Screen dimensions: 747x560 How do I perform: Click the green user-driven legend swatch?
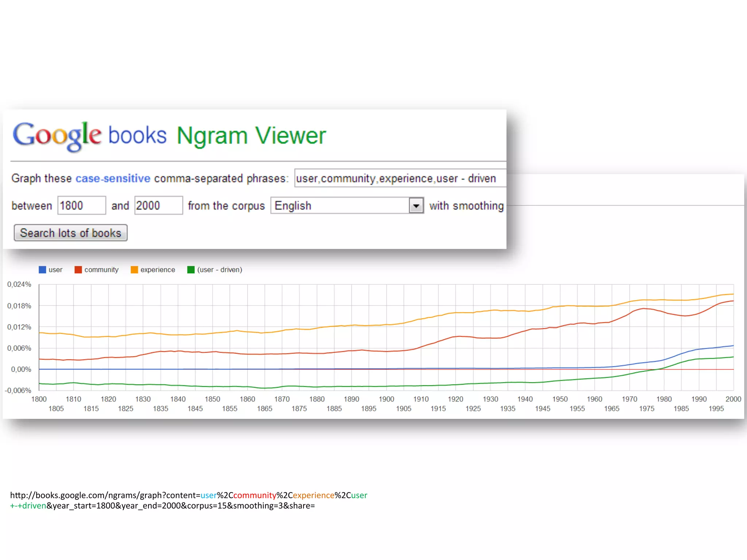[x=191, y=270]
